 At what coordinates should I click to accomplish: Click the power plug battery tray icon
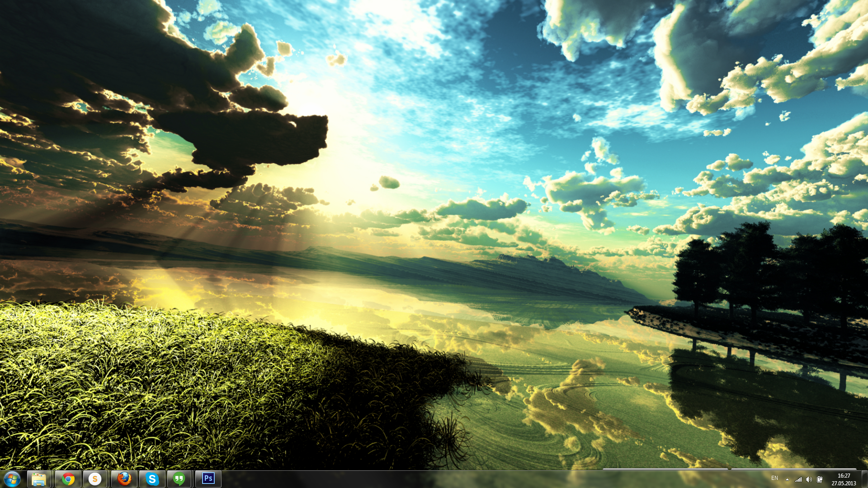tap(820, 479)
